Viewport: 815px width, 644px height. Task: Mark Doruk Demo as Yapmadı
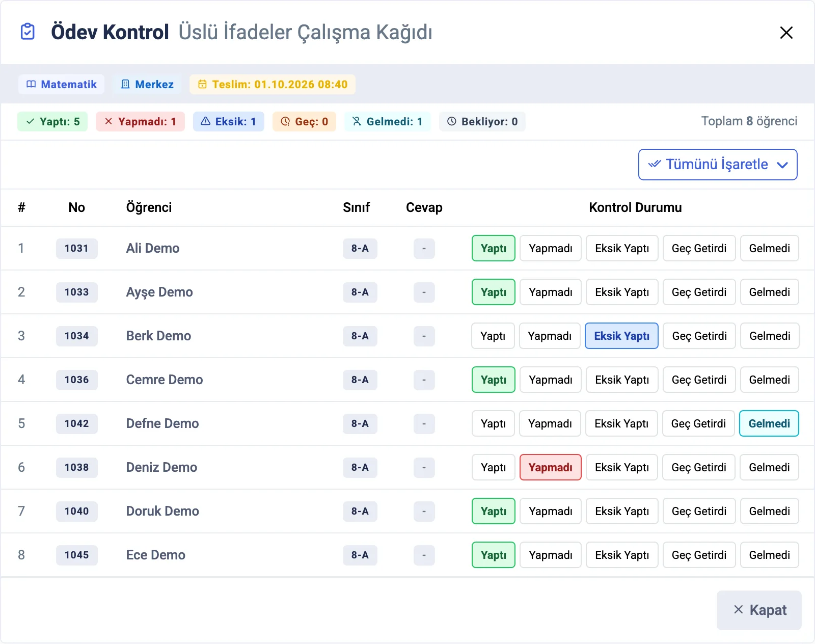point(551,511)
